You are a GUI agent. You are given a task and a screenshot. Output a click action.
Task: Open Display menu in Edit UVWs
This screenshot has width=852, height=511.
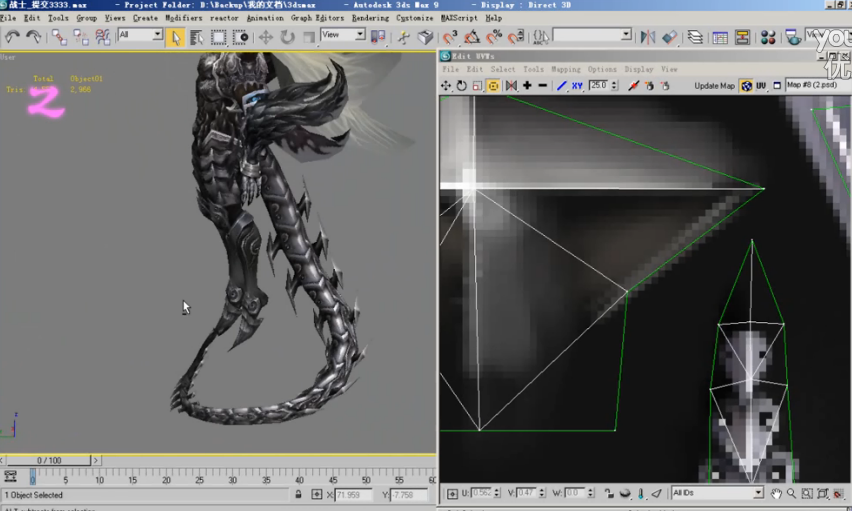click(x=638, y=69)
